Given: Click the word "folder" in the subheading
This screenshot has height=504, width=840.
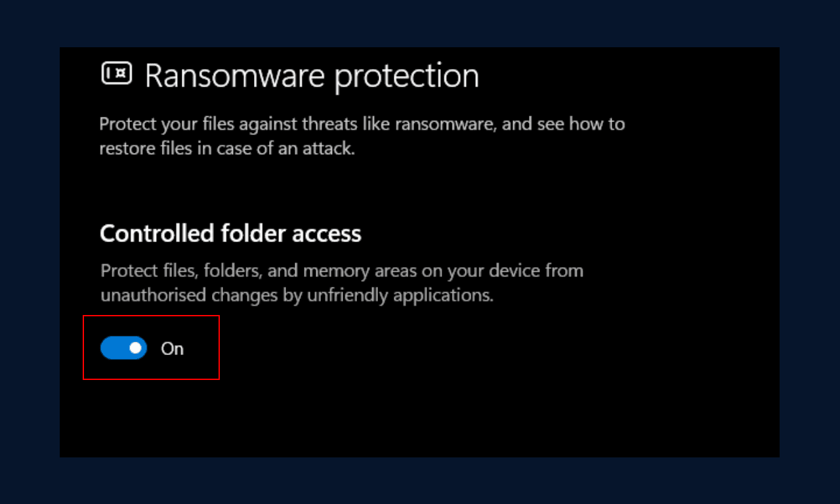Looking at the screenshot, I should pos(251,234).
